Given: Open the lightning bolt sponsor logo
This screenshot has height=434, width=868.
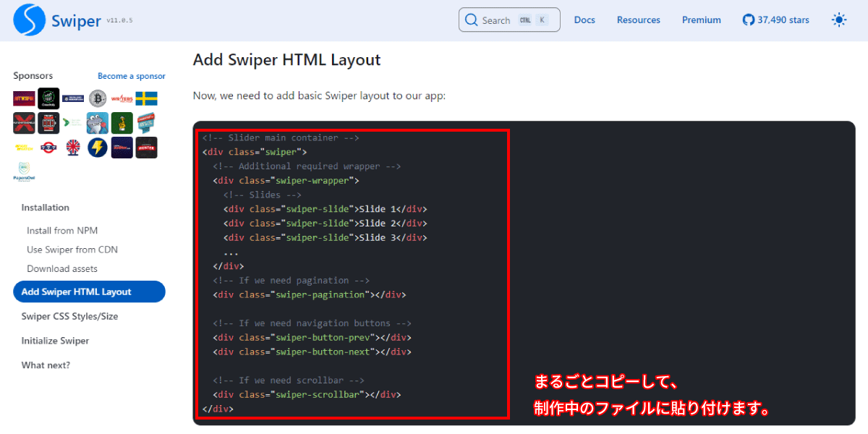Looking at the screenshot, I should coord(98,148).
